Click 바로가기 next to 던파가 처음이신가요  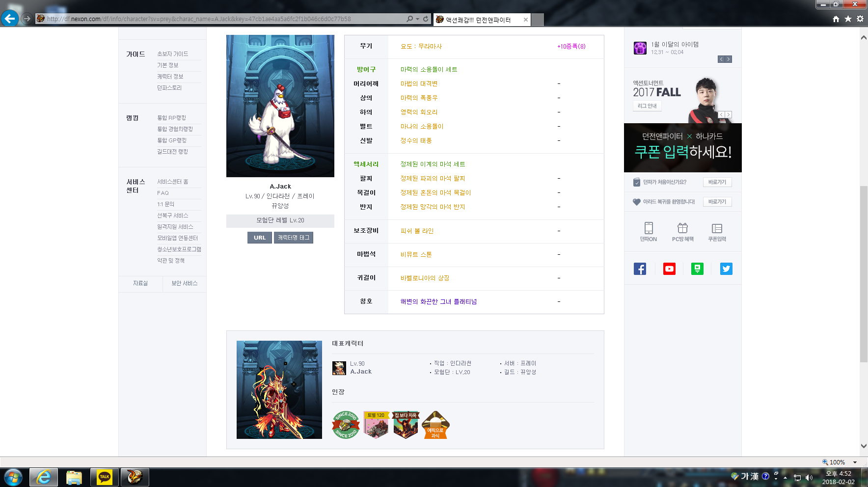click(717, 182)
